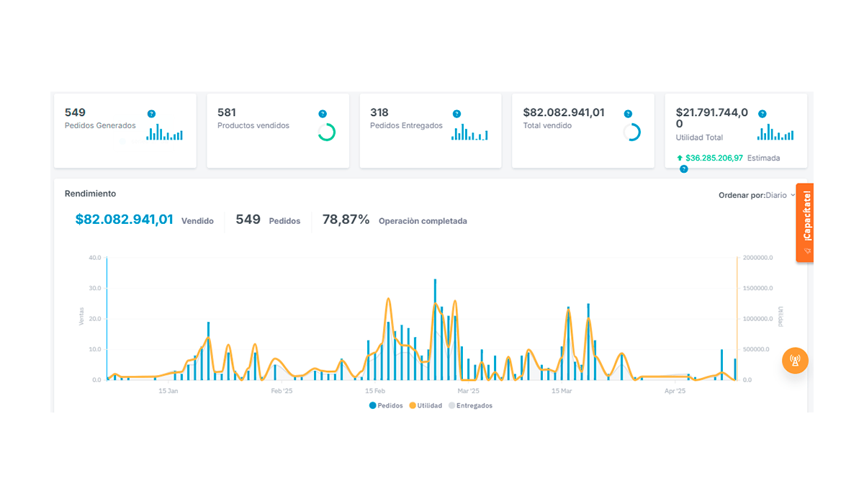Click help icon beside Pedidos Entregados
The image size is (864, 504).
(456, 114)
